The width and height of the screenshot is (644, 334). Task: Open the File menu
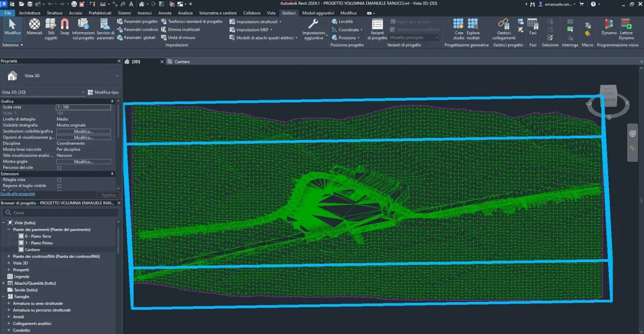[x=8, y=12]
